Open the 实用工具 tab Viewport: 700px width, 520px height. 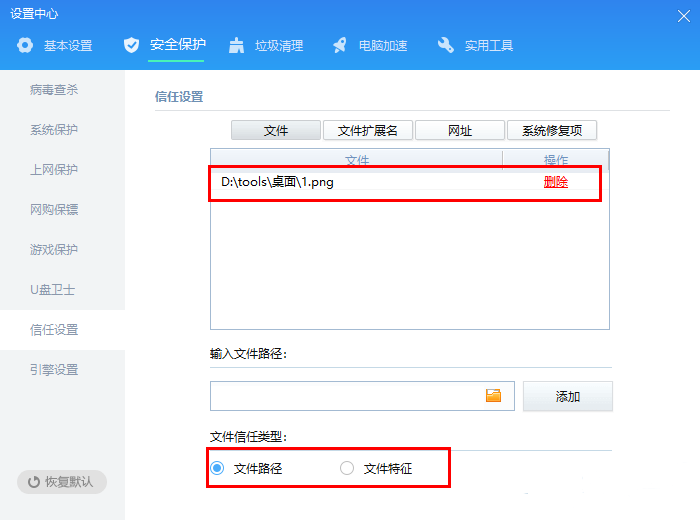475,45
